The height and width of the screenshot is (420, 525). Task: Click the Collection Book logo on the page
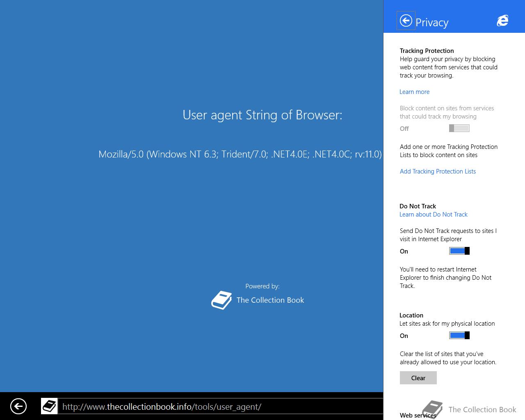tap(221, 300)
